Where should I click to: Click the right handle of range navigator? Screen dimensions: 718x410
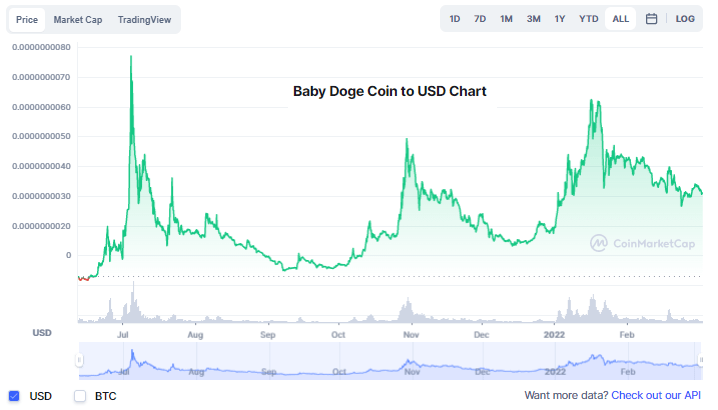click(702, 361)
